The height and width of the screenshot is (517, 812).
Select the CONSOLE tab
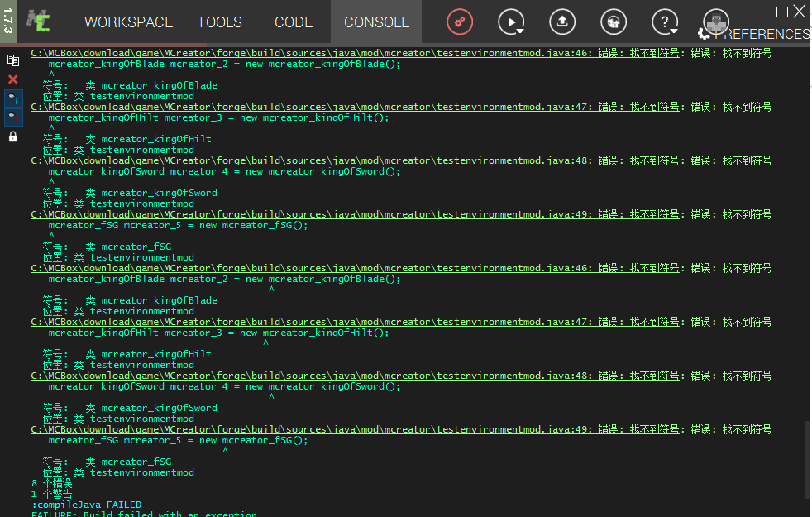[x=376, y=22]
